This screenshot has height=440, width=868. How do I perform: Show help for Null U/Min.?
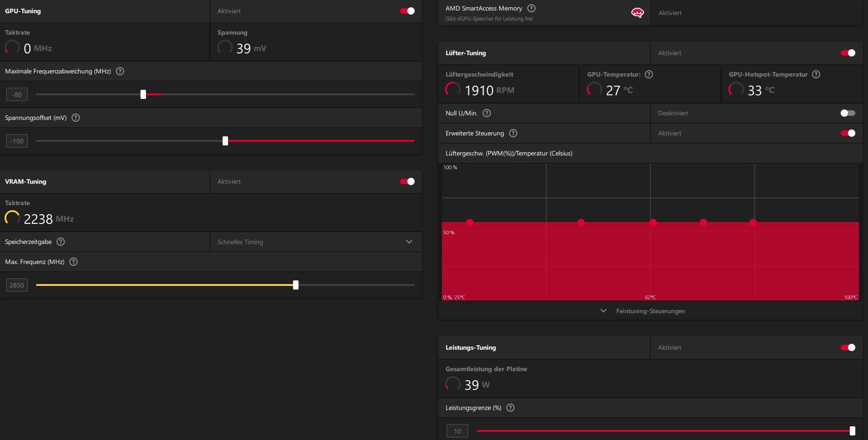click(x=487, y=113)
